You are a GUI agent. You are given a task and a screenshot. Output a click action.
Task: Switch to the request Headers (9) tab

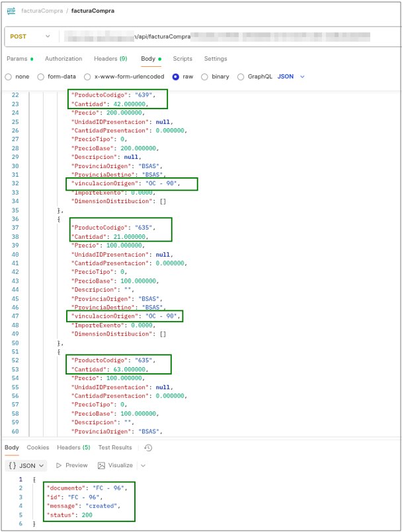click(110, 59)
